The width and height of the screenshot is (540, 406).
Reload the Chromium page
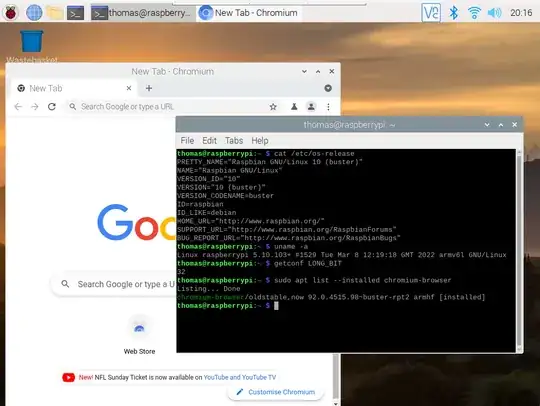coord(52,107)
